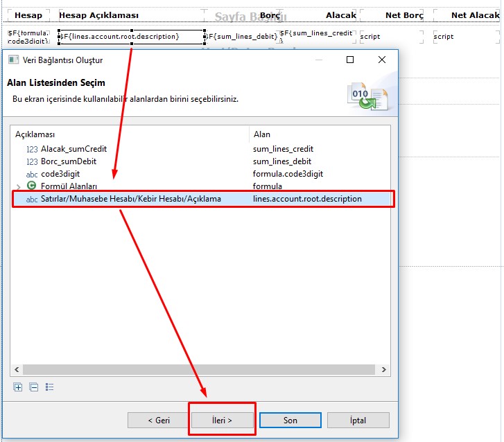
Task: Click the Son button
Action: click(290, 420)
